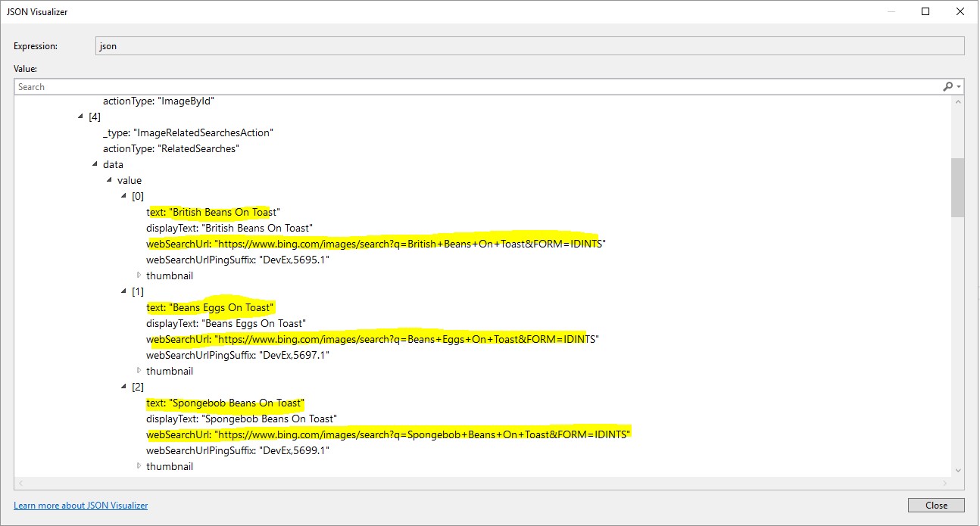This screenshot has height=526, width=980.
Task: Select displayText: "Beans Eggs On Toast" row
Action: click(x=226, y=323)
